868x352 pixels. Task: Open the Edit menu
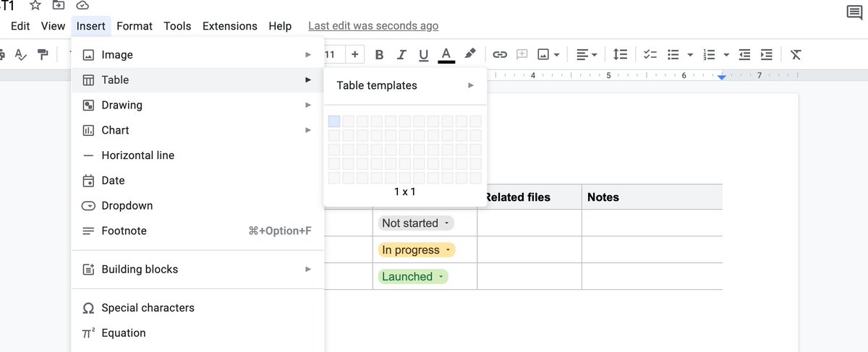point(20,26)
